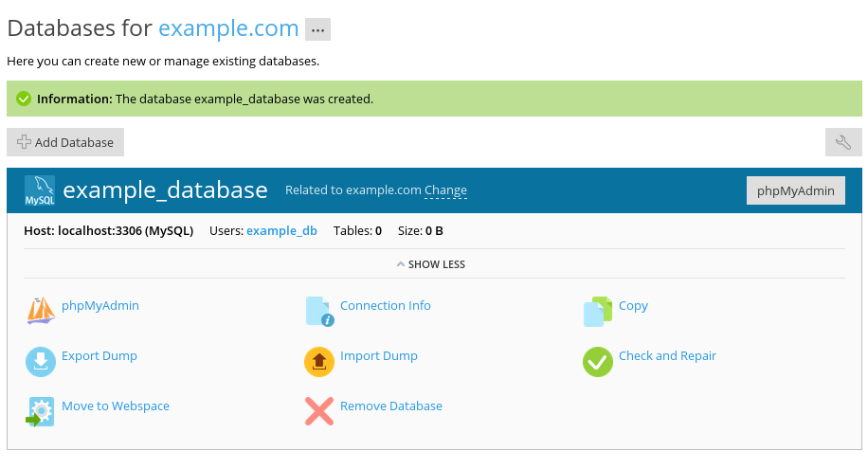Screen dimensions: 868x469
Task: Click Change to reassign the related site
Action: [445, 190]
